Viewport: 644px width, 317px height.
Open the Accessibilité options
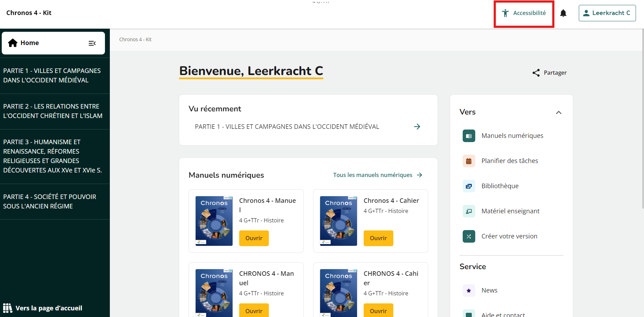click(x=524, y=13)
